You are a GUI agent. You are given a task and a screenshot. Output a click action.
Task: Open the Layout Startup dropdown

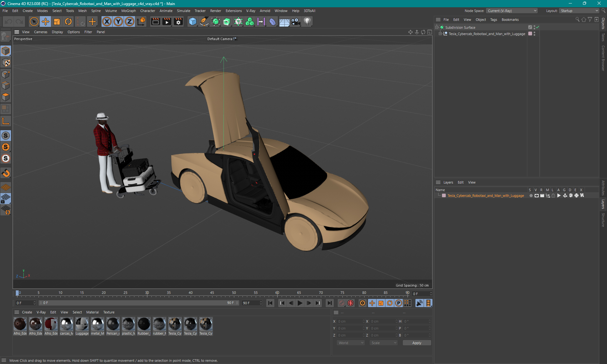579,11
